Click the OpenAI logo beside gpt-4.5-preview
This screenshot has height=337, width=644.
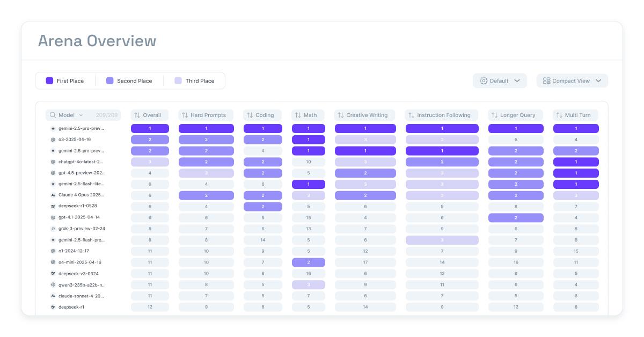(x=53, y=173)
